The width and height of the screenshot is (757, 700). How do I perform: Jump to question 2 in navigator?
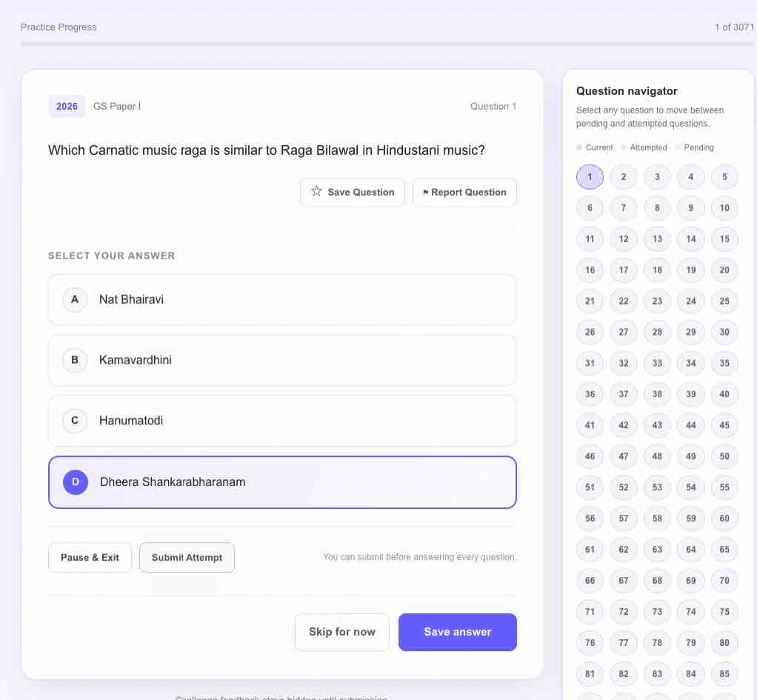[x=623, y=177]
